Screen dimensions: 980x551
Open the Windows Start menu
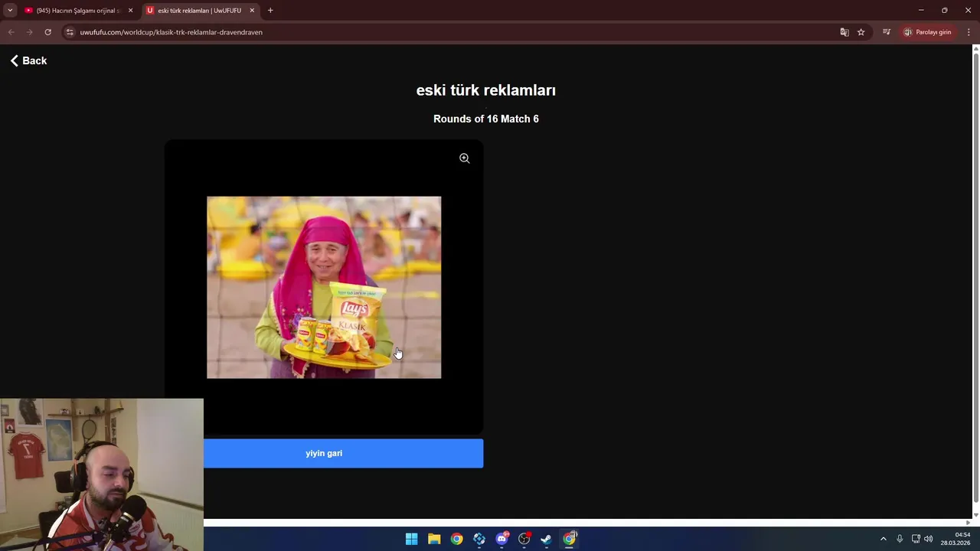click(411, 539)
